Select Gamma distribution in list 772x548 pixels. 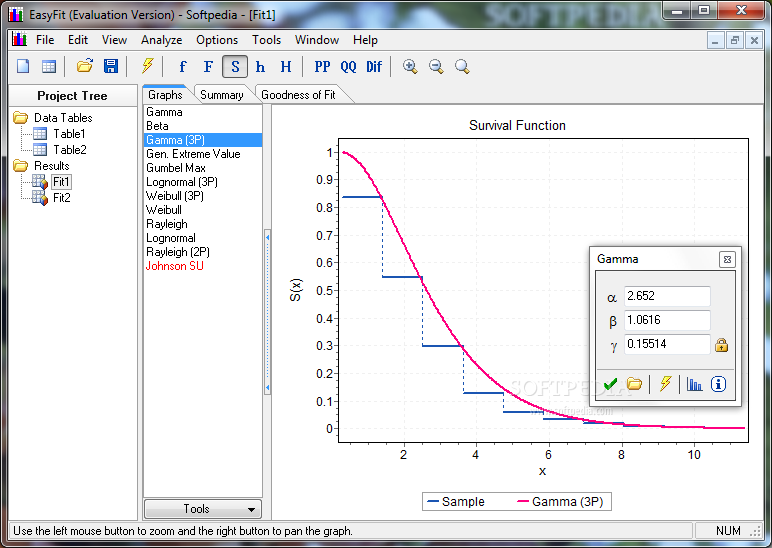[202, 112]
